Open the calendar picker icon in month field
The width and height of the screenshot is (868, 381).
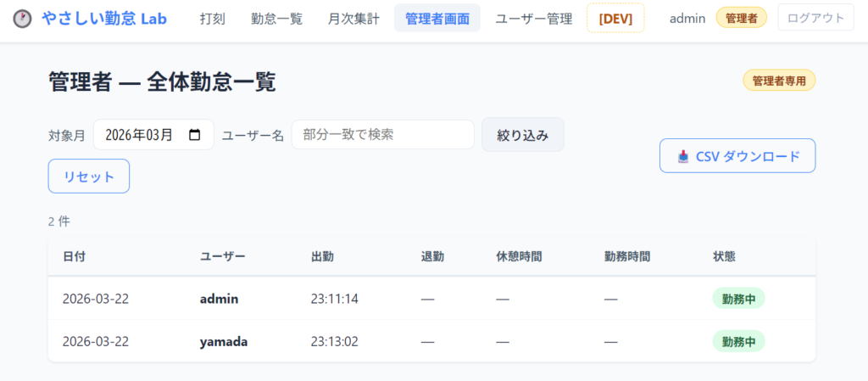[195, 135]
